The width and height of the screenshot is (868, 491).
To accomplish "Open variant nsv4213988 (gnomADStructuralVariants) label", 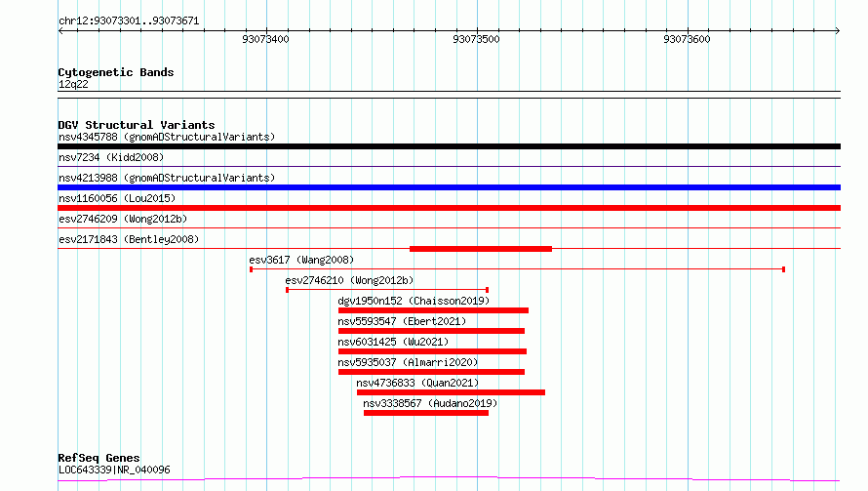I will pyautogui.click(x=167, y=178).
